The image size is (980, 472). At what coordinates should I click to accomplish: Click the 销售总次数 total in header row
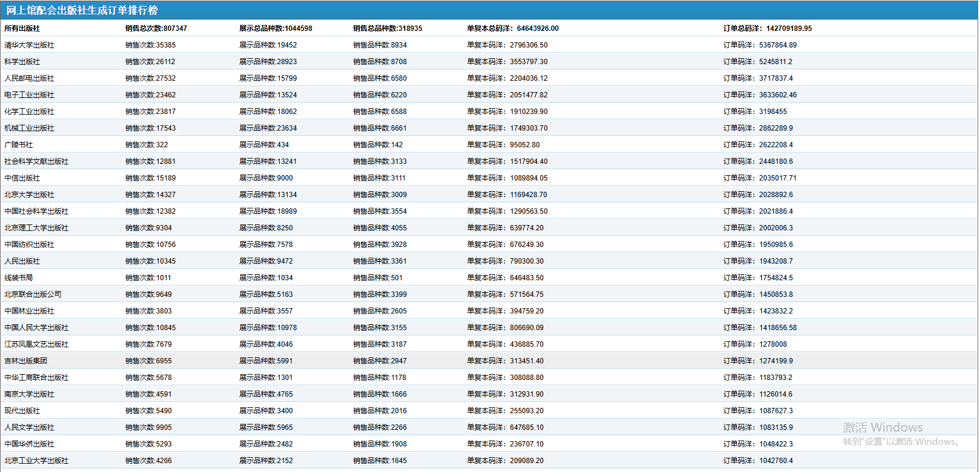point(156,28)
